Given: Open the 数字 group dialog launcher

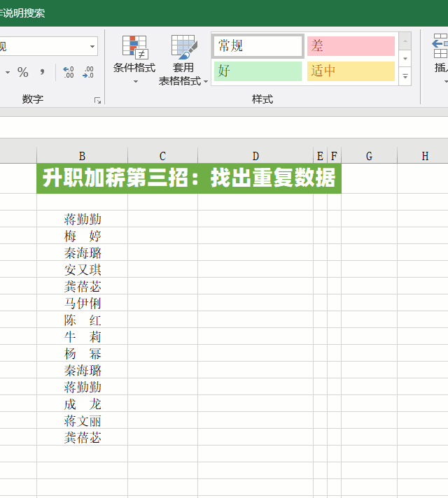Looking at the screenshot, I should pyautogui.click(x=97, y=100).
